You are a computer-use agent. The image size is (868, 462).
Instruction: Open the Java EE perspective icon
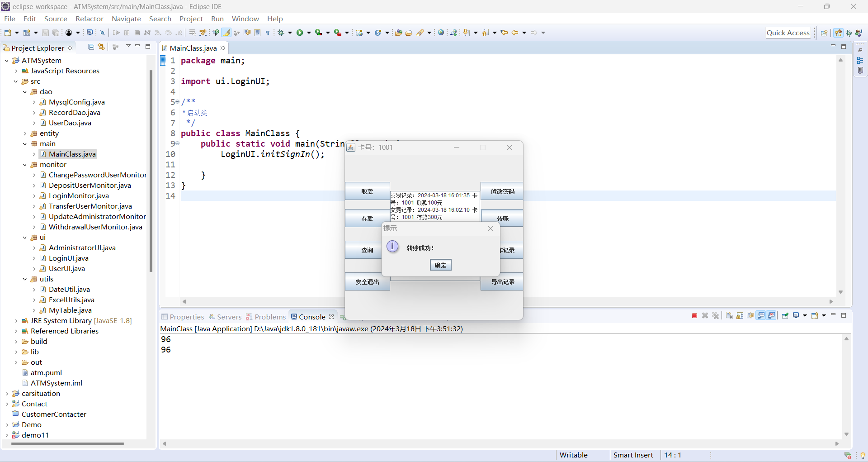[838, 33]
